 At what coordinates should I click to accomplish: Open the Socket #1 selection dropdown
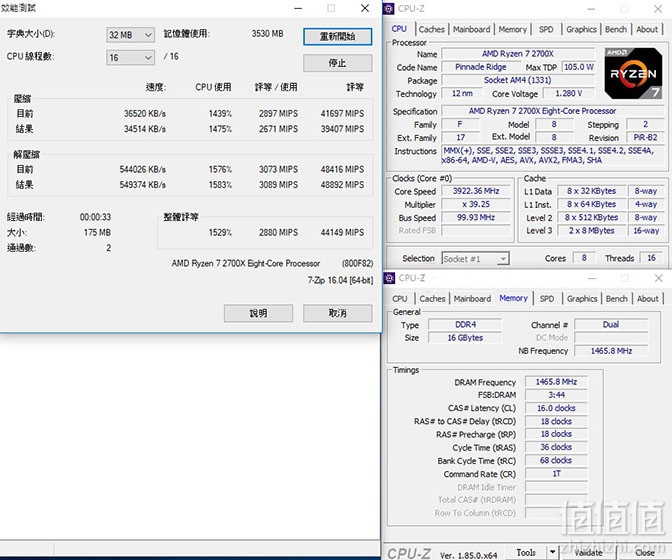(x=475, y=259)
